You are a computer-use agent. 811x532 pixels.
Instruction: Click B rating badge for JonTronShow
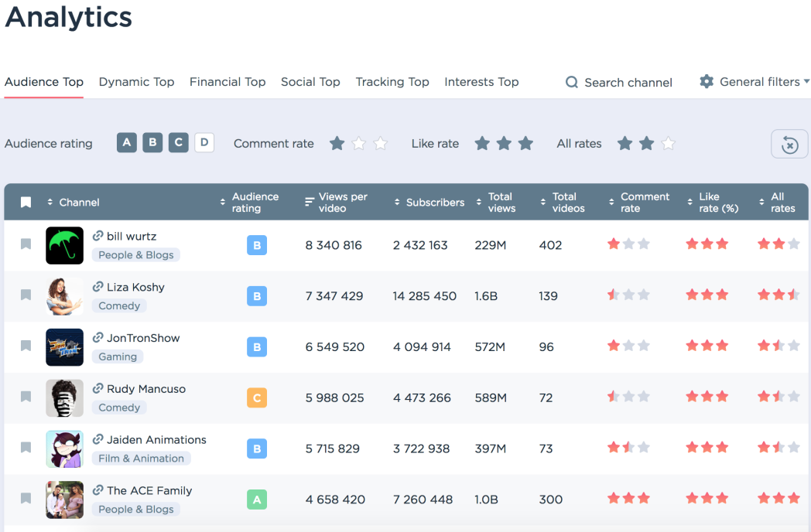pos(257,347)
